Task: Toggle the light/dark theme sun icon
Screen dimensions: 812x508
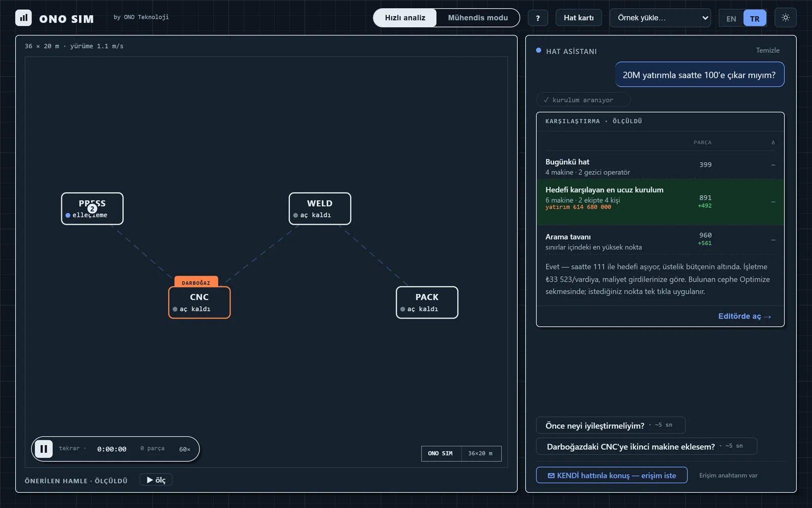Action: pyautogui.click(x=786, y=18)
